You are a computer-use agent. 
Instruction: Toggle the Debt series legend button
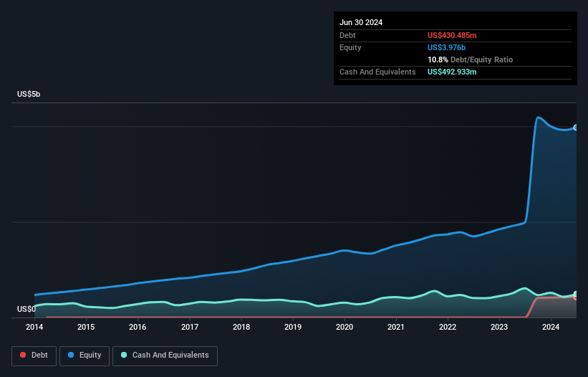click(x=34, y=355)
